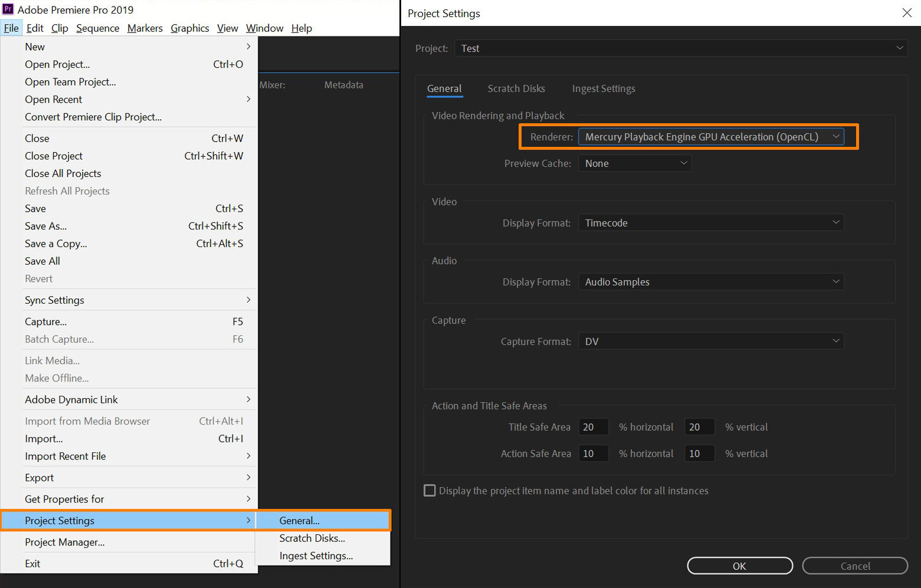
Task: Select Scratch Disks submenu item
Action: [x=323, y=538]
